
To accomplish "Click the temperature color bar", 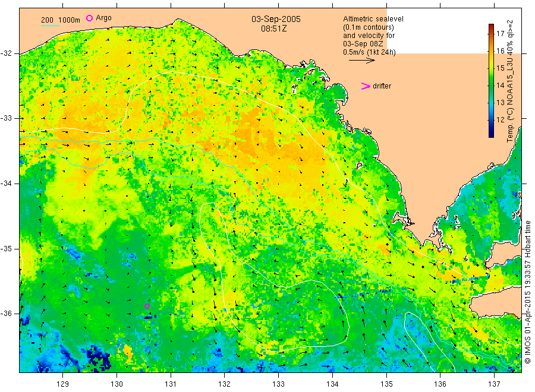I will pyautogui.click(x=491, y=81).
